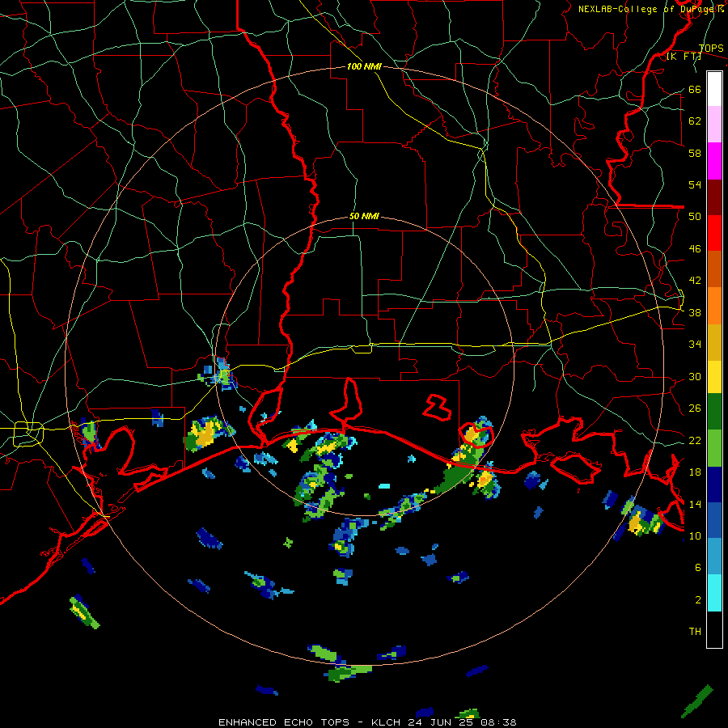
Task: Click the '10' legend value
Action: (x=695, y=536)
